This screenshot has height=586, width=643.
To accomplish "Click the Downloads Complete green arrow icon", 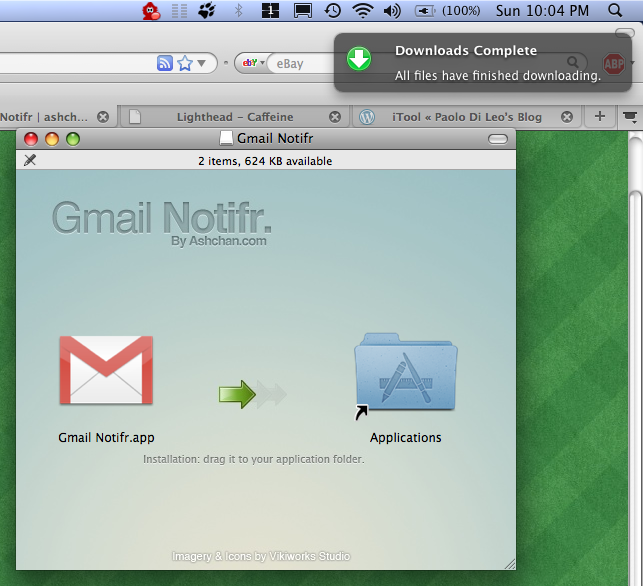I will pos(359,59).
